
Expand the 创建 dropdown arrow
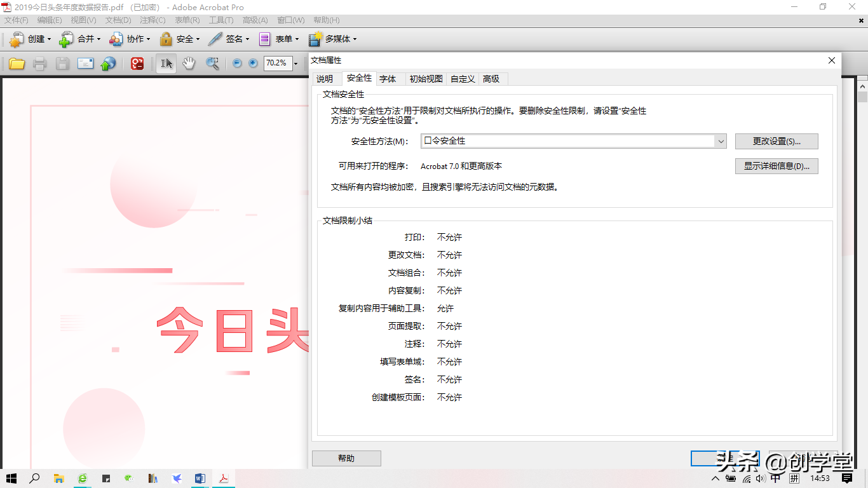(49, 39)
